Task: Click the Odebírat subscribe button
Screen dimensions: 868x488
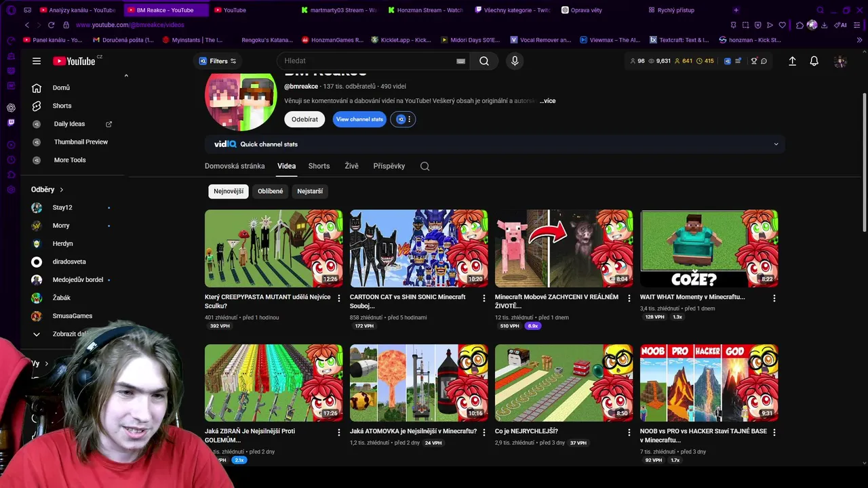Action: (304, 119)
